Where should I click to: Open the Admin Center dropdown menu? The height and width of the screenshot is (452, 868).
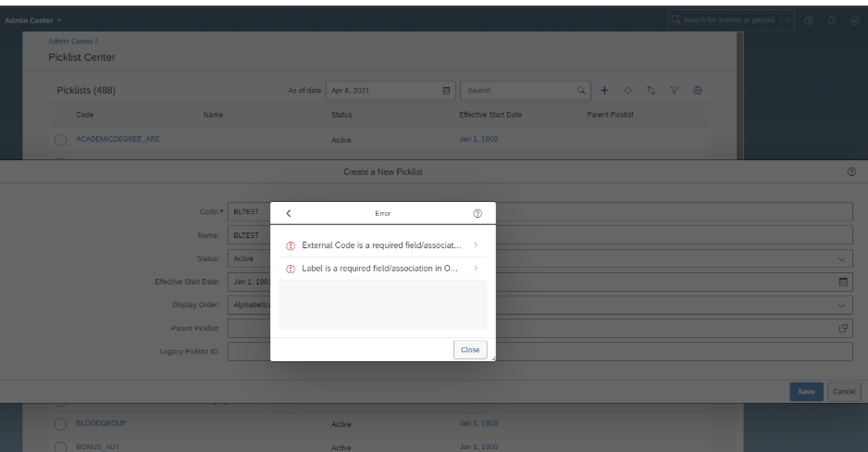click(33, 20)
